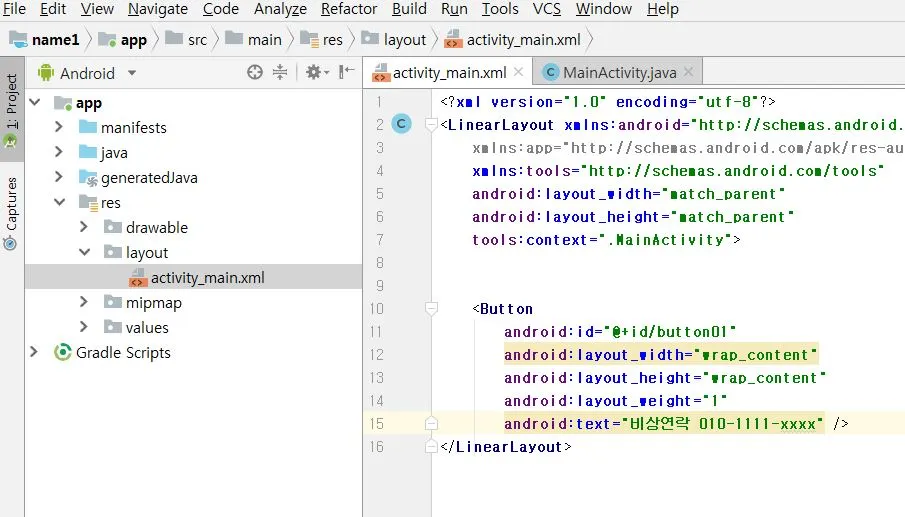Select the mipmap folder
This screenshot has width=905, height=517.
[x=143, y=303]
